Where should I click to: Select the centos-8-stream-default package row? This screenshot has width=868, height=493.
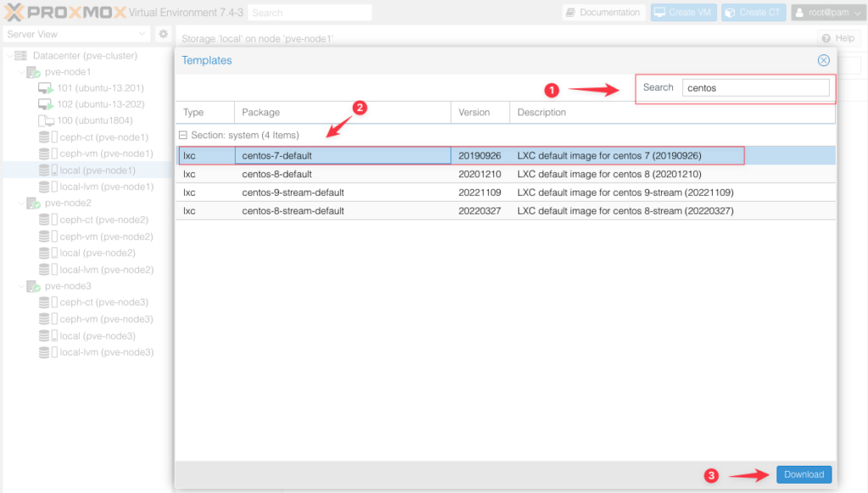(x=505, y=211)
